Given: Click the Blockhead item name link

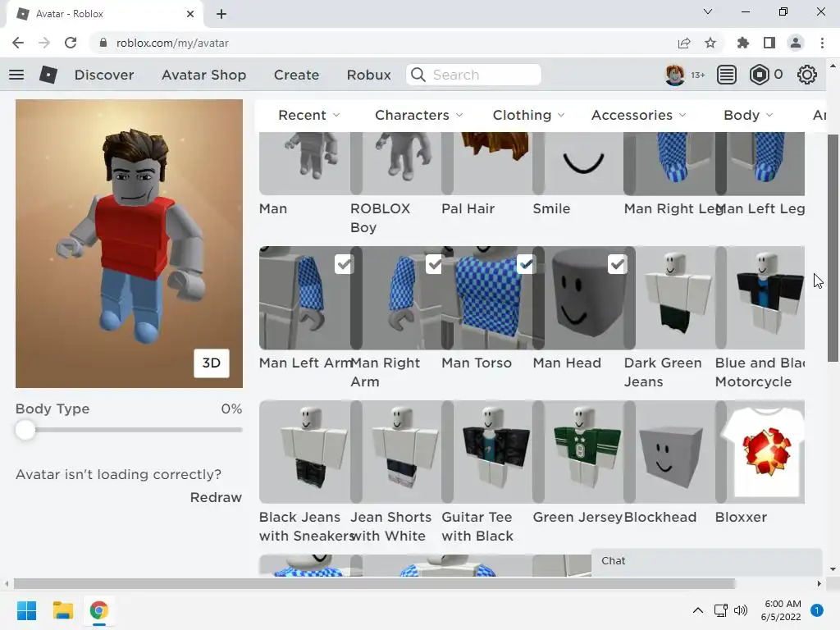Looking at the screenshot, I should pos(660,517).
